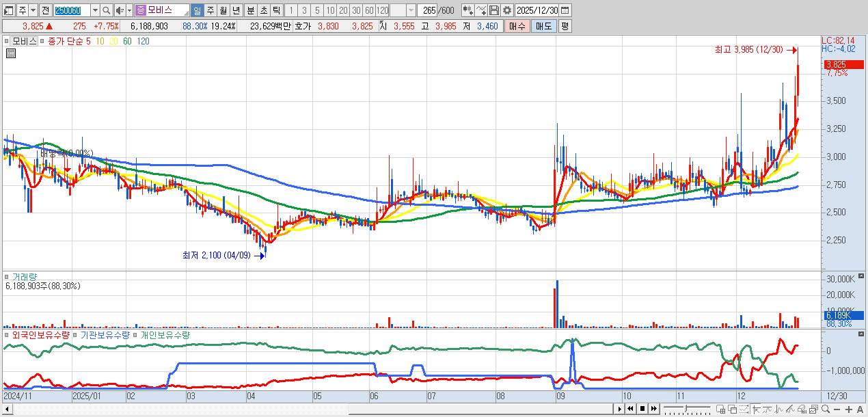Open the 주 market type dropdown at top left

tap(32, 10)
